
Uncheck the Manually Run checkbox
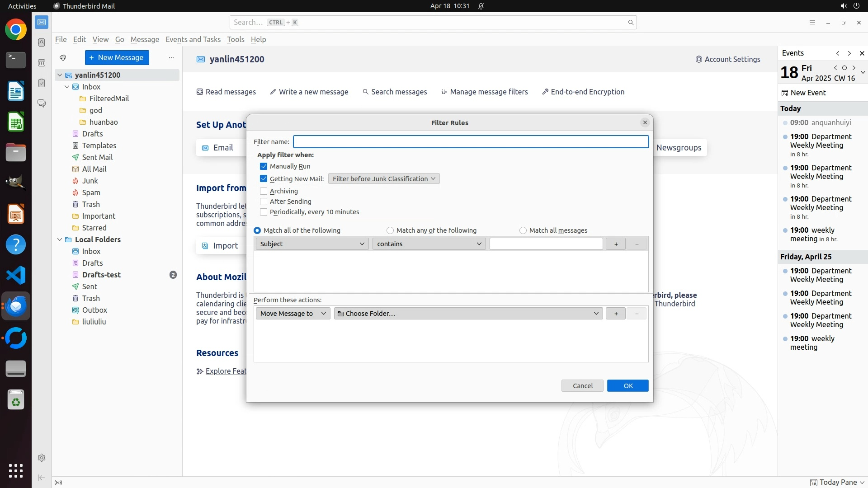264,166
